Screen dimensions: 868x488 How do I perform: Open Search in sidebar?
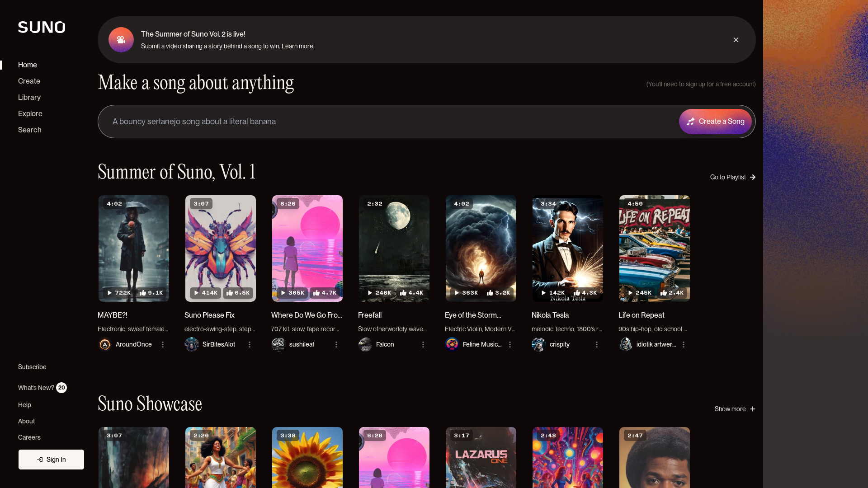(30, 130)
